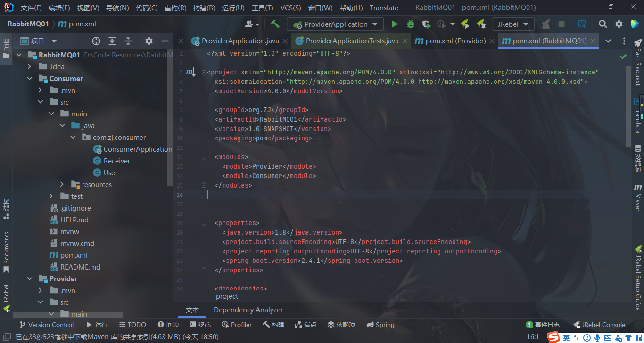Start debugging with the green bug icon
The image size is (644, 343).
[x=411, y=24]
